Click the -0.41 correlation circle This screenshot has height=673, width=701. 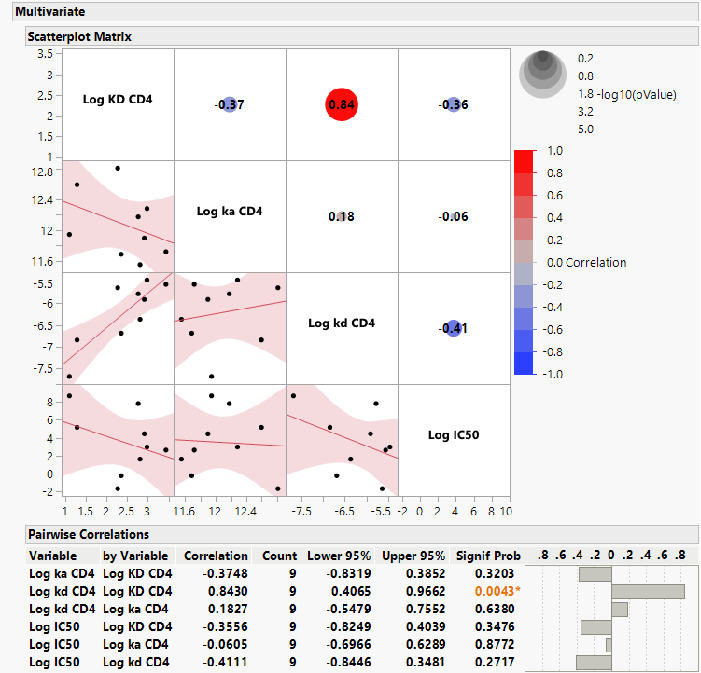[453, 328]
